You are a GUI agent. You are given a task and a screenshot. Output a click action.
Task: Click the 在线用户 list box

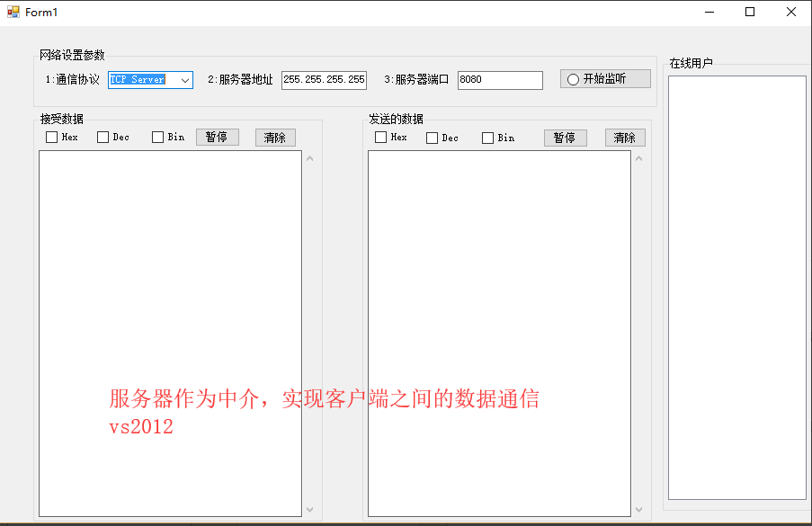click(x=737, y=288)
